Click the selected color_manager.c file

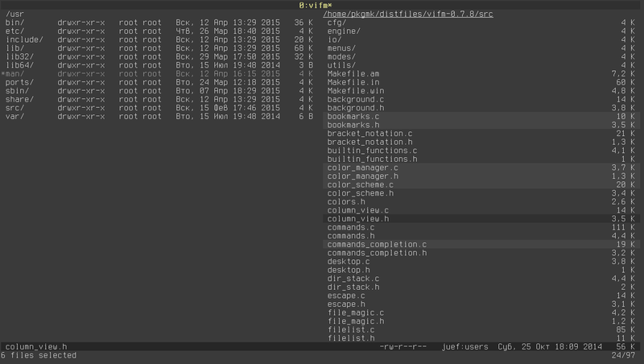coord(481,168)
